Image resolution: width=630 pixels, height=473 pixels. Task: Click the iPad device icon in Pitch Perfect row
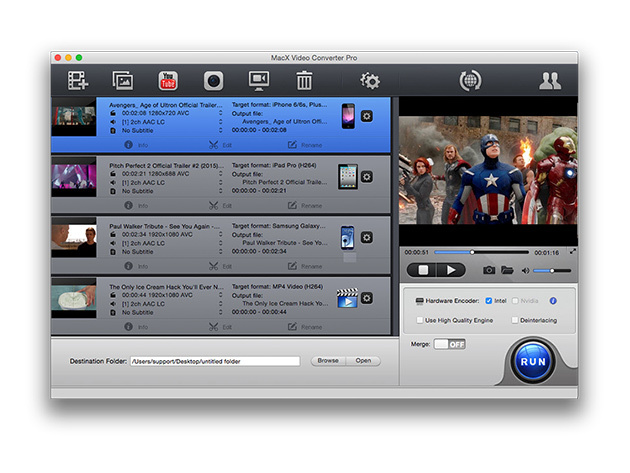point(348,177)
